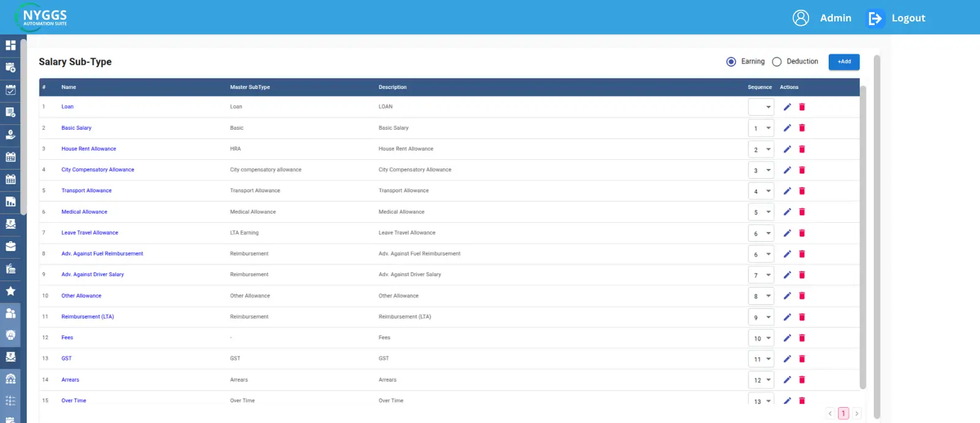
Task: Edit the Basic Salary row
Action: tap(787, 128)
